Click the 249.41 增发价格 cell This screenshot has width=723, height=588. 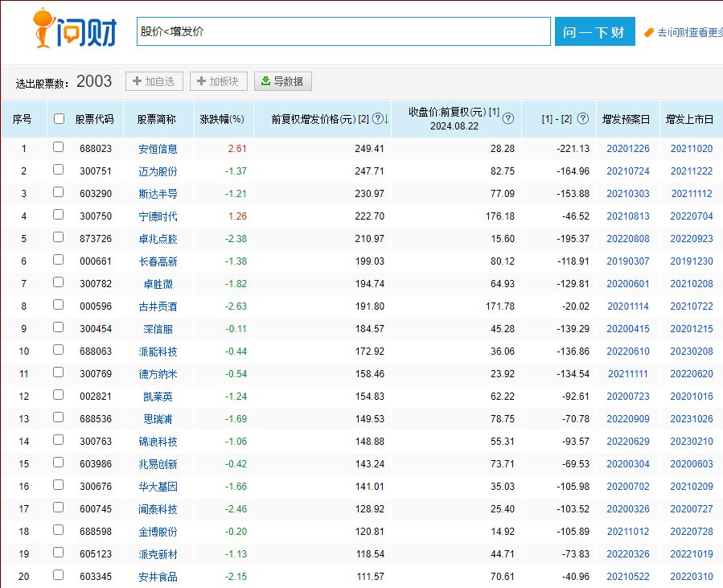coord(369,149)
